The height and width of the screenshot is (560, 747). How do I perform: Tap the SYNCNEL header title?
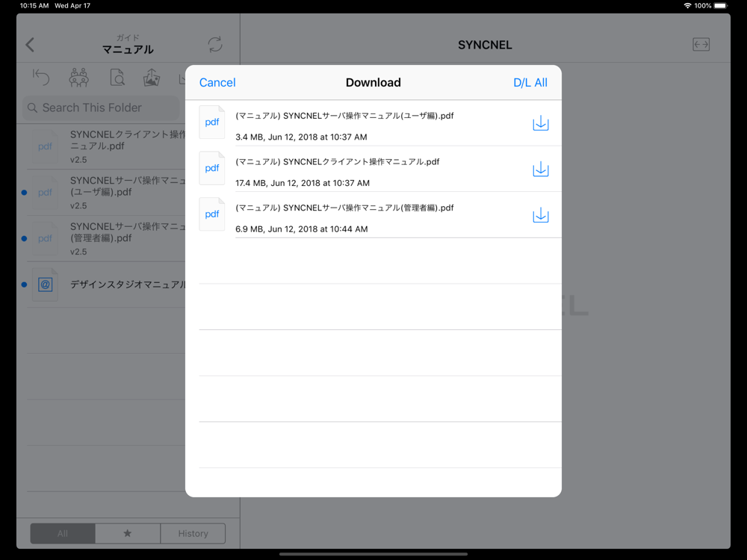click(485, 45)
